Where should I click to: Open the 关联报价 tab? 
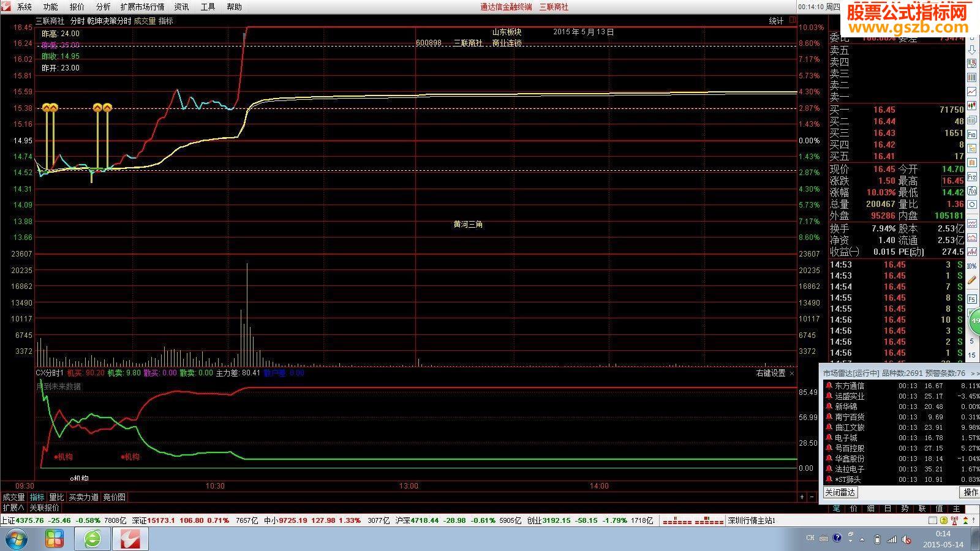point(45,508)
